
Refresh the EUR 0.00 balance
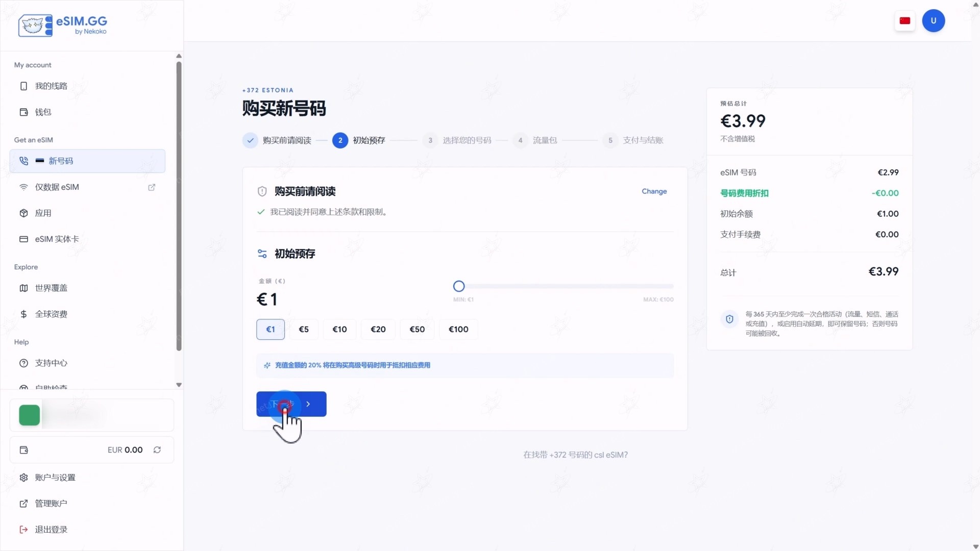tap(157, 449)
